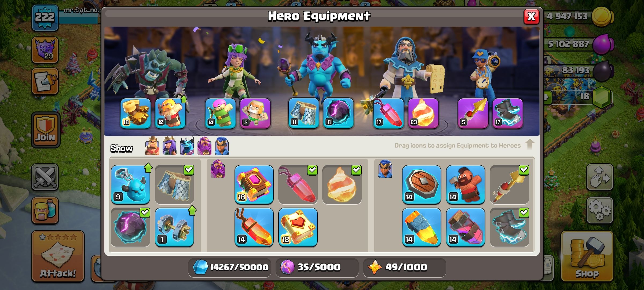This screenshot has height=290, width=644.
Task: Toggle Archer Queen filter in Show row
Action: pyautogui.click(x=170, y=146)
